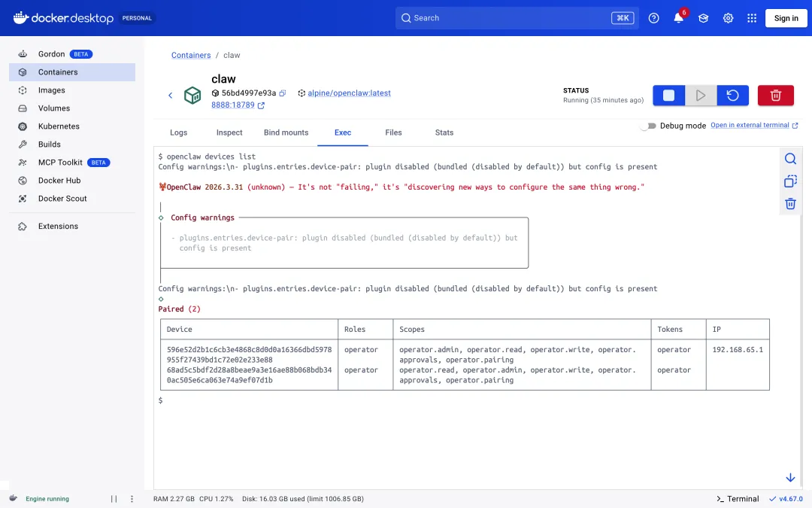Open the Learning center graduation cap icon
Viewport: 812px width, 508px height.
(x=703, y=18)
